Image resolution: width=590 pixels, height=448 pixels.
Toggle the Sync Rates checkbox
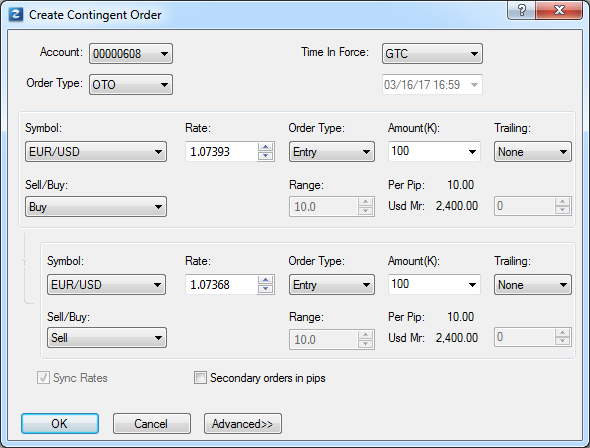tap(43, 377)
